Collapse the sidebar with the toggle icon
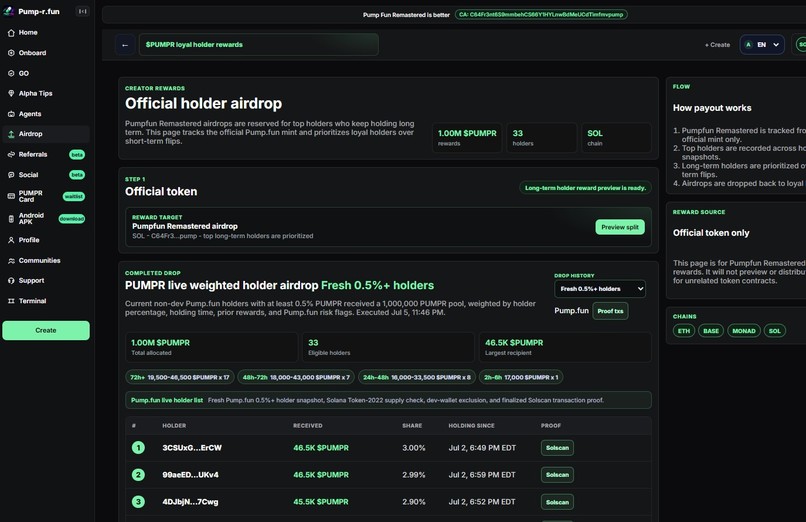The height and width of the screenshot is (522, 806). (x=82, y=11)
